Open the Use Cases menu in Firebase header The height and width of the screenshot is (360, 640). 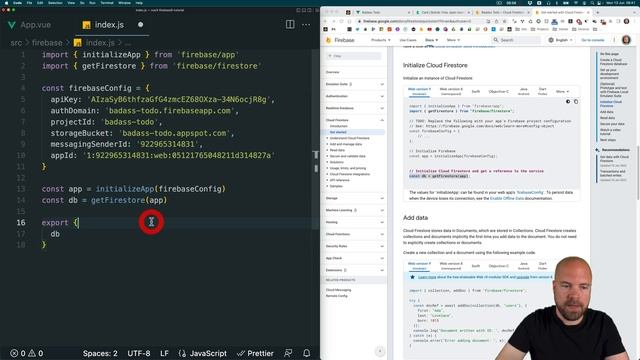click(408, 40)
